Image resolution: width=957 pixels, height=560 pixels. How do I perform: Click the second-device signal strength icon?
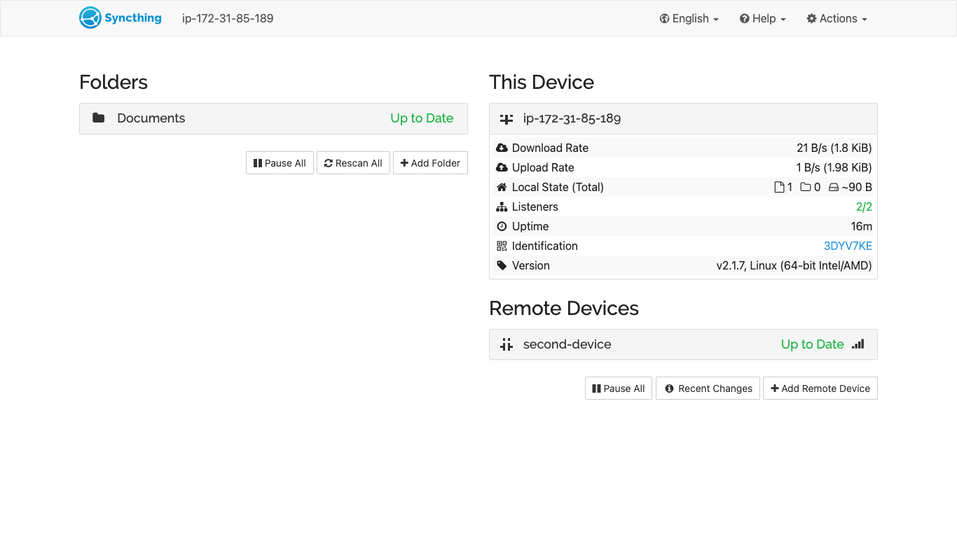point(858,344)
